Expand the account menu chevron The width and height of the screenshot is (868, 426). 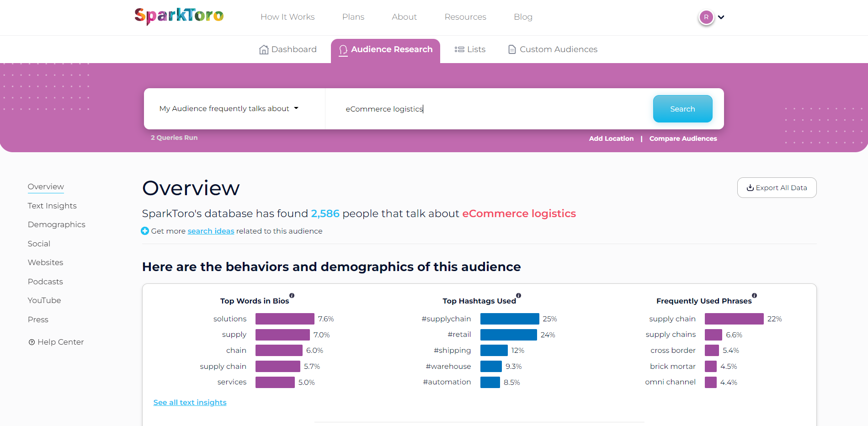click(x=721, y=17)
